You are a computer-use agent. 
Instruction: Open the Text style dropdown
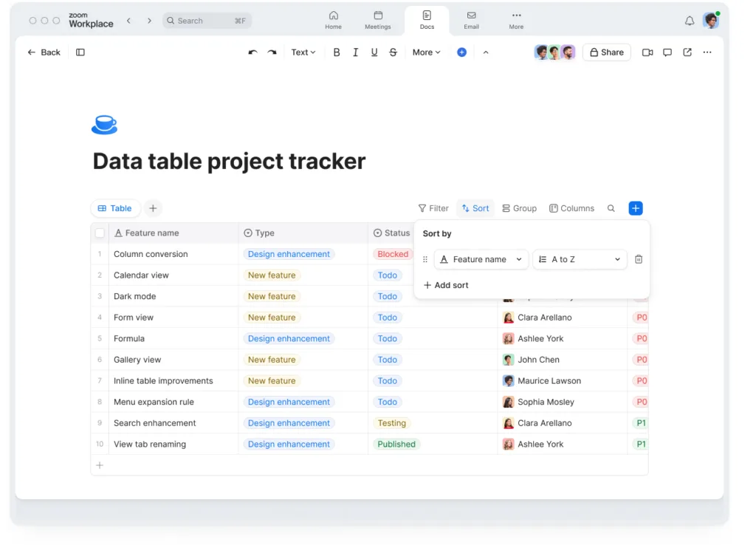303,52
